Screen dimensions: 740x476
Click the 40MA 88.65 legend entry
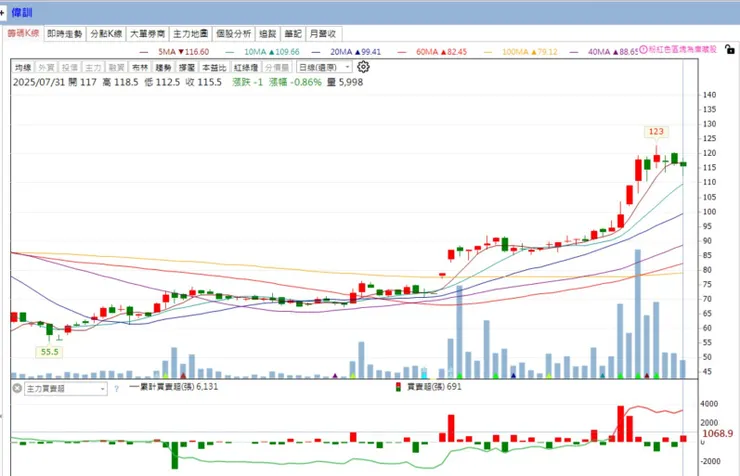pos(613,51)
